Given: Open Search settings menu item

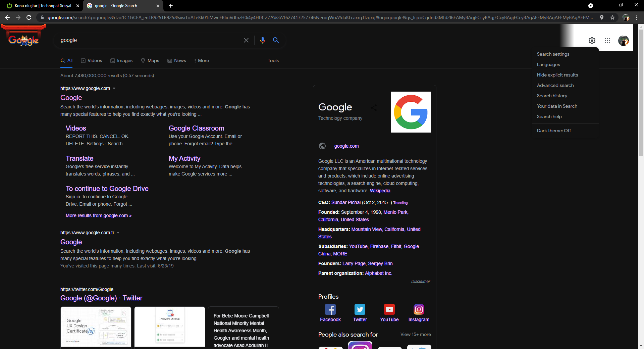Looking at the screenshot, I should pos(553,54).
